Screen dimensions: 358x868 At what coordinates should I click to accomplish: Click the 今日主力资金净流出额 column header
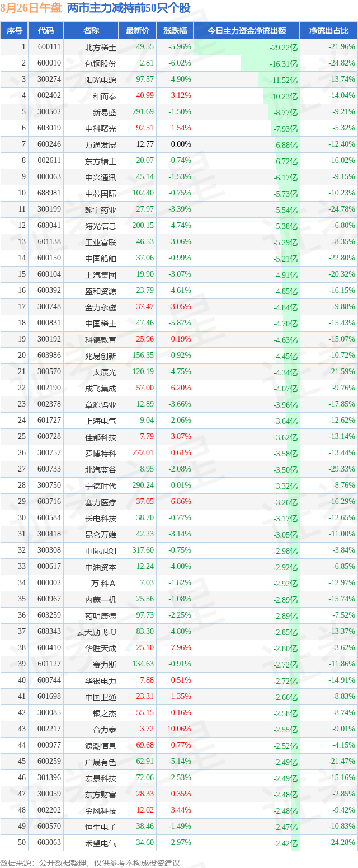click(x=247, y=31)
